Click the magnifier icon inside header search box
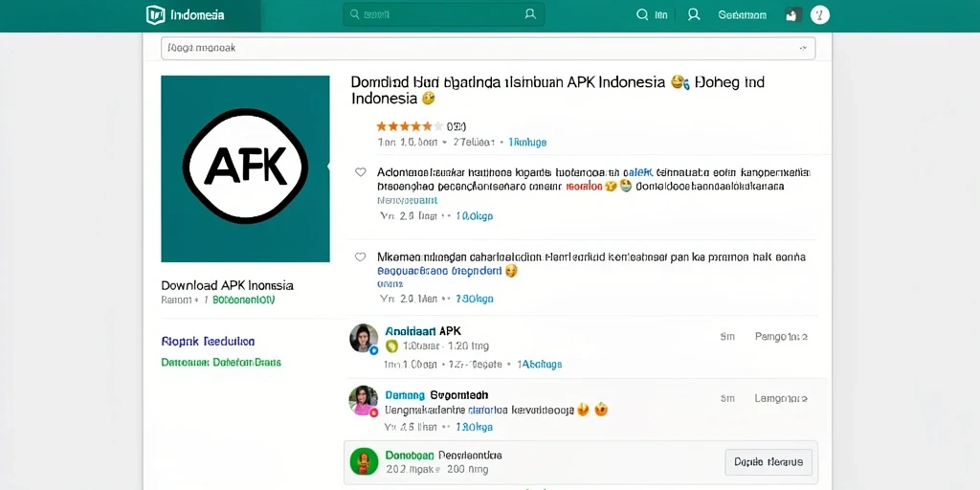Viewport: 980px width, 490px height. pyautogui.click(x=354, y=13)
